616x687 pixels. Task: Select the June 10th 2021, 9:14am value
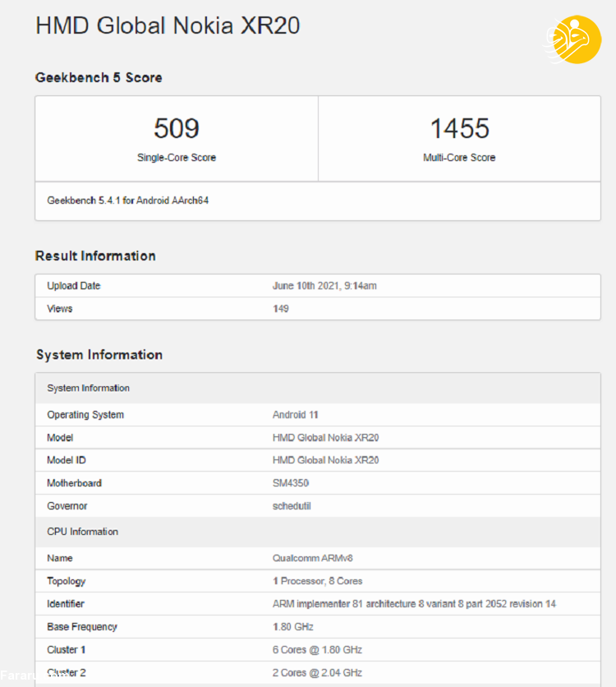coord(324,286)
